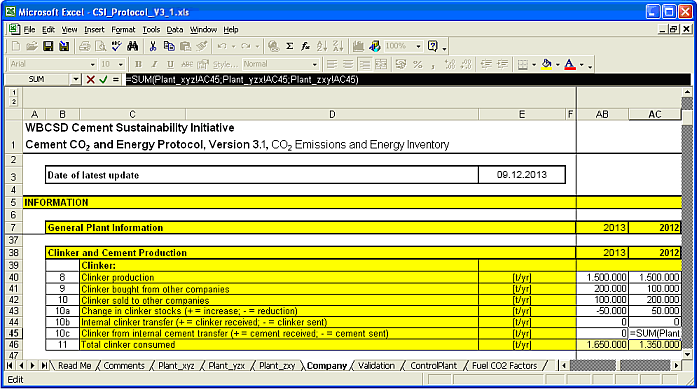This screenshot has height=389, width=697.
Task: Open the Zoom dropdown showing 100%
Action: coord(418,46)
